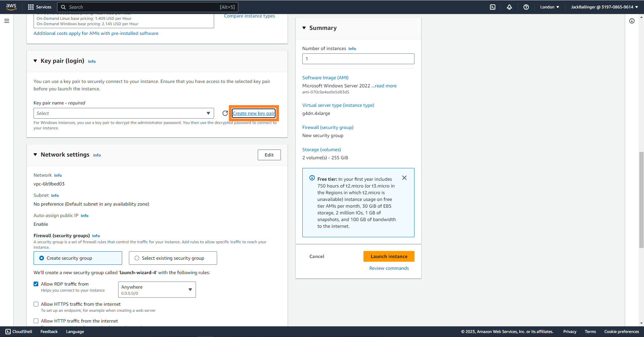Viewport: 644px width, 337px height.
Task: Check Allow HTTPS traffic from the internet
Action: (36, 304)
